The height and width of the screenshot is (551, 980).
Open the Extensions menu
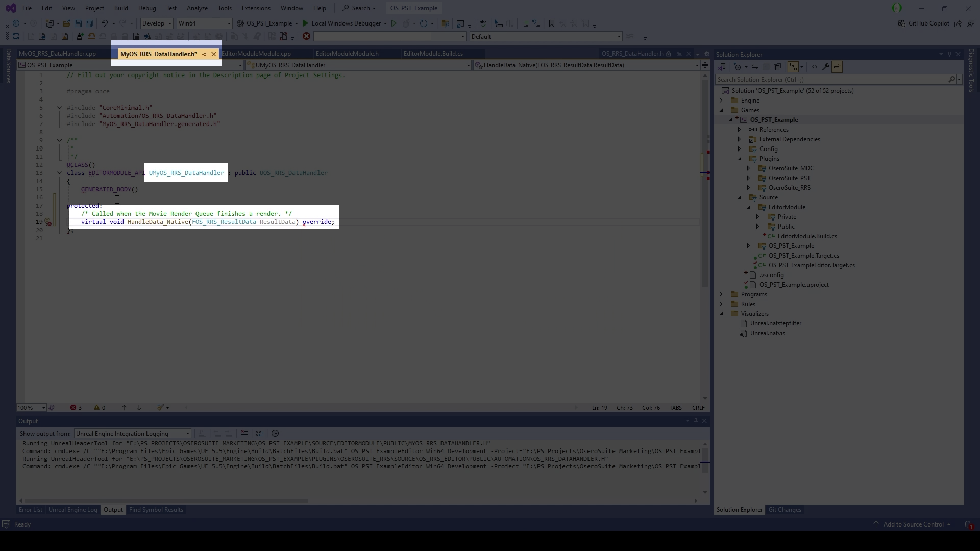pos(256,8)
